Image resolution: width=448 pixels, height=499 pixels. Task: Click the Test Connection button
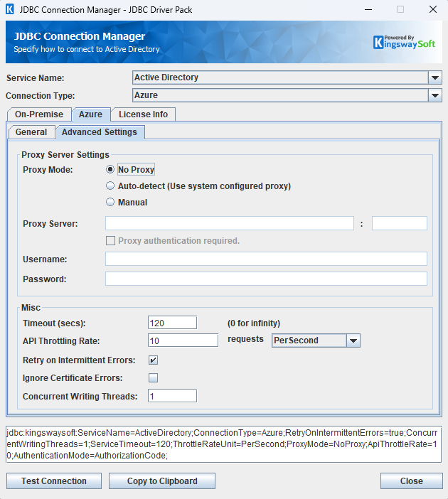[x=54, y=481]
